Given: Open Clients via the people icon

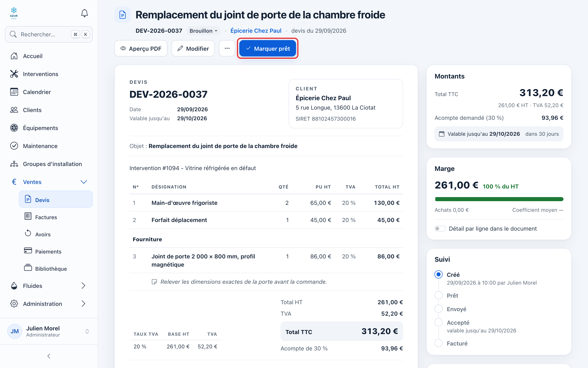Looking at the screenshot, I should coord(14,110).
